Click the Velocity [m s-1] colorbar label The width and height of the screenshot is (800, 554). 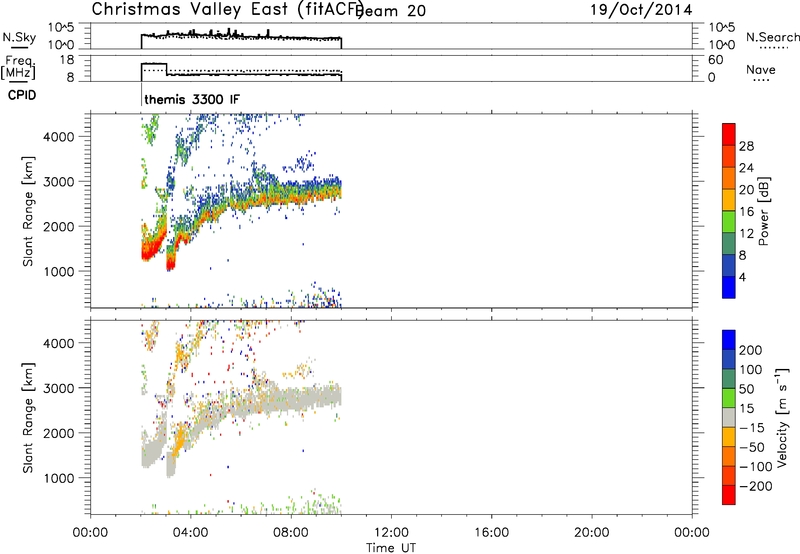click(x=782, y=417)
